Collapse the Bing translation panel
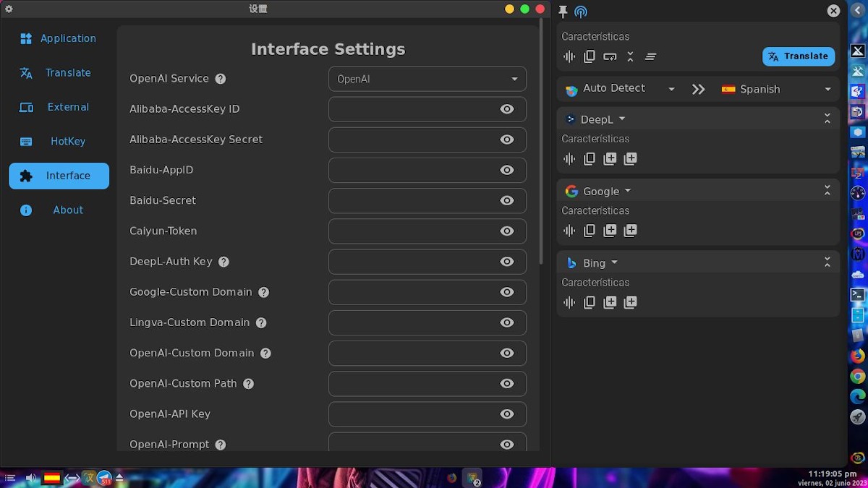 (x=827, y=262)
